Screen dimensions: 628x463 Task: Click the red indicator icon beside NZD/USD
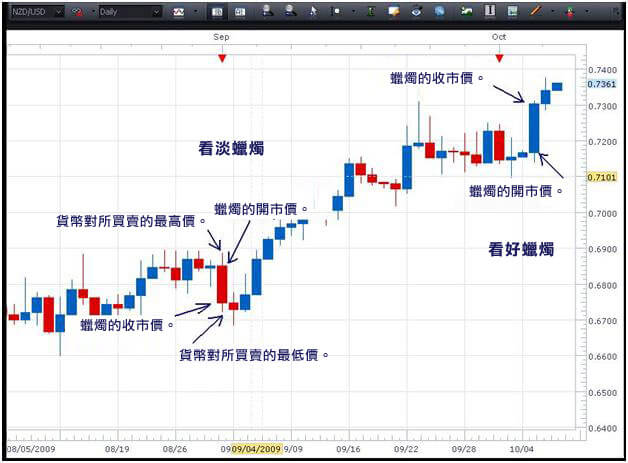click(x=77, y=12)
